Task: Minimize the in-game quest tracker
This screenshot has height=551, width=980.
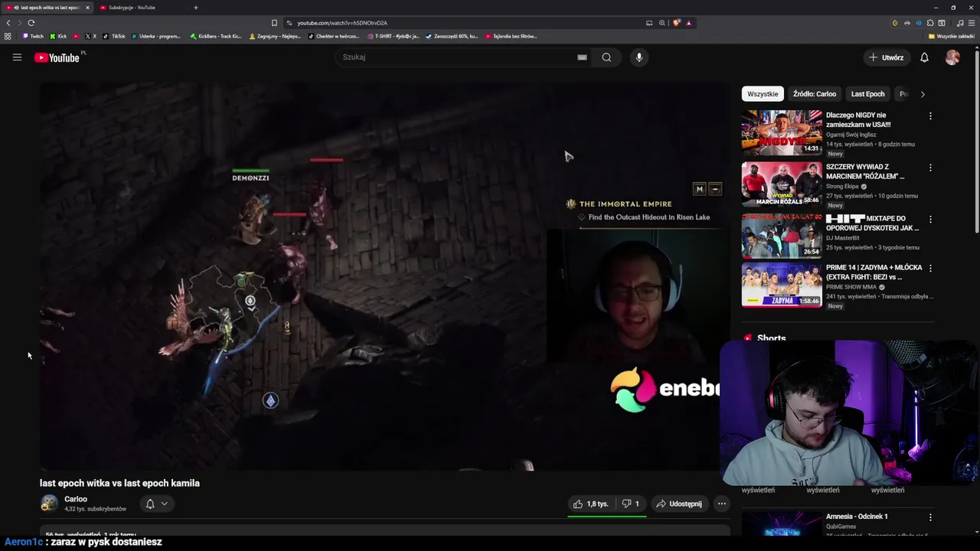Action: [715, 189]
